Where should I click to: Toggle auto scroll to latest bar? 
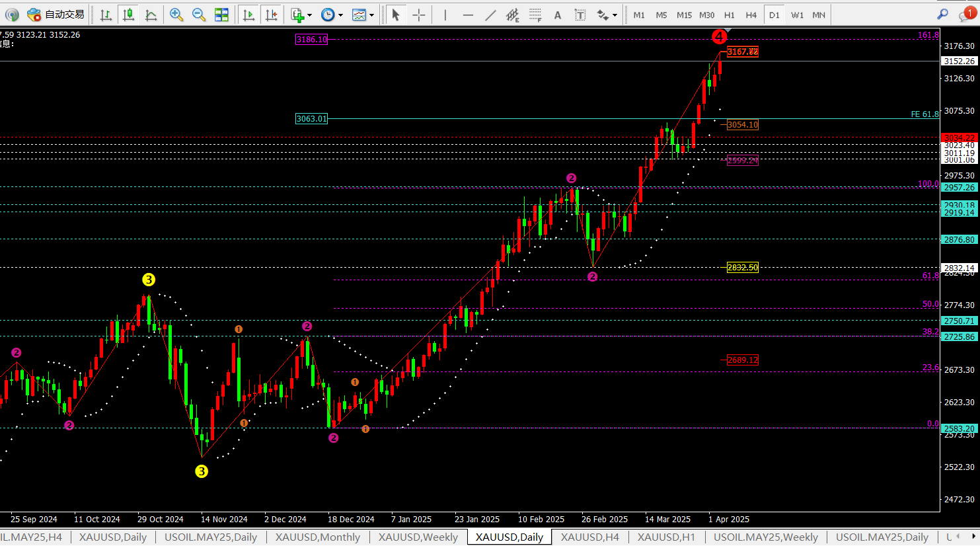point(248,15)
